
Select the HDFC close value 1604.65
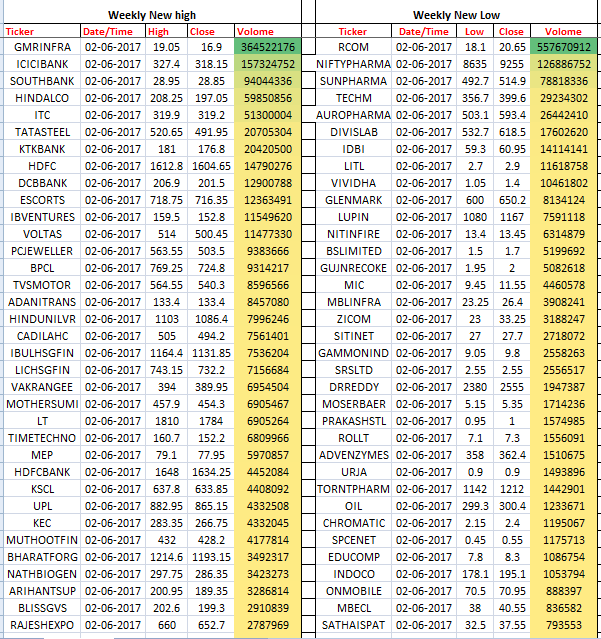211,166
